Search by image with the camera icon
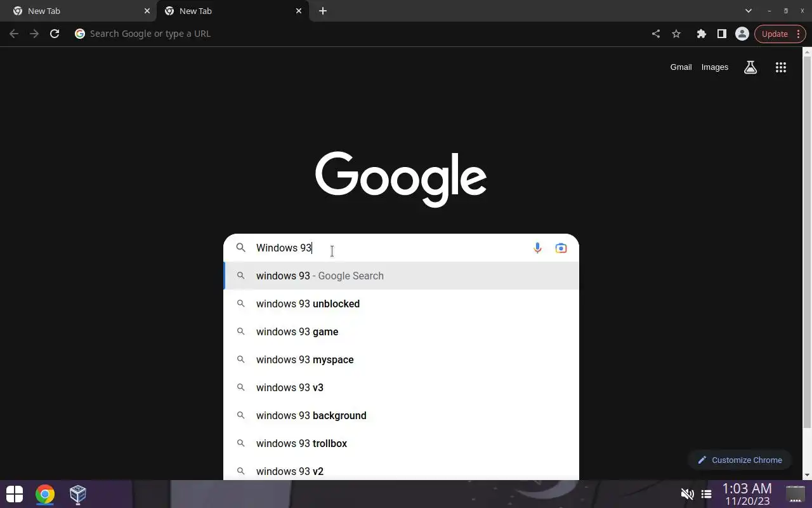Viewport: 812px width, 508px height. (561, 248)
